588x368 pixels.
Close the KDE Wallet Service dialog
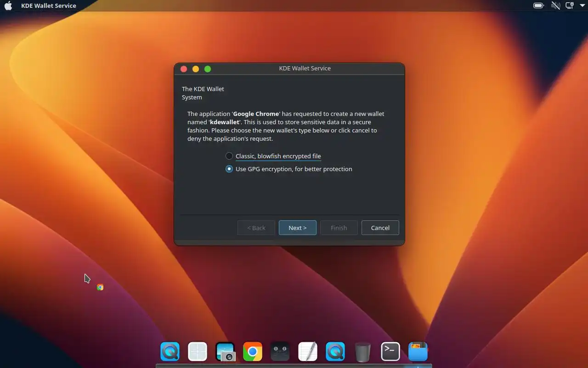[x=184, y=69]
